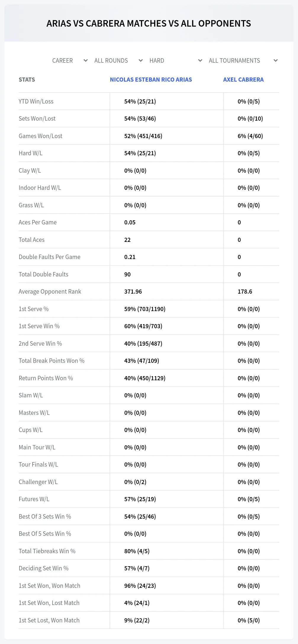Click the Average Opponent Rank label
Screen dimensions: 298x644
pyautogui.click(x=50, y=292)
